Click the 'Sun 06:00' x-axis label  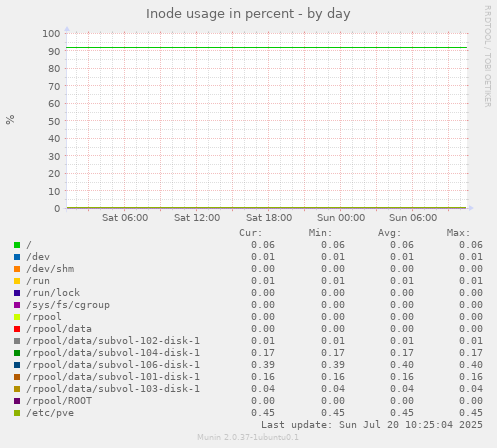[413, 218]
